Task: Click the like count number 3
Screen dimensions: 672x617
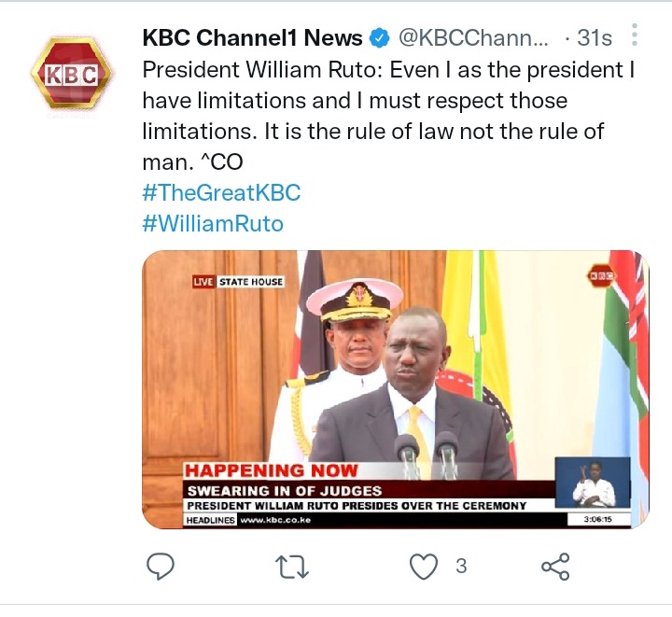Action: (x=461, y=566)
